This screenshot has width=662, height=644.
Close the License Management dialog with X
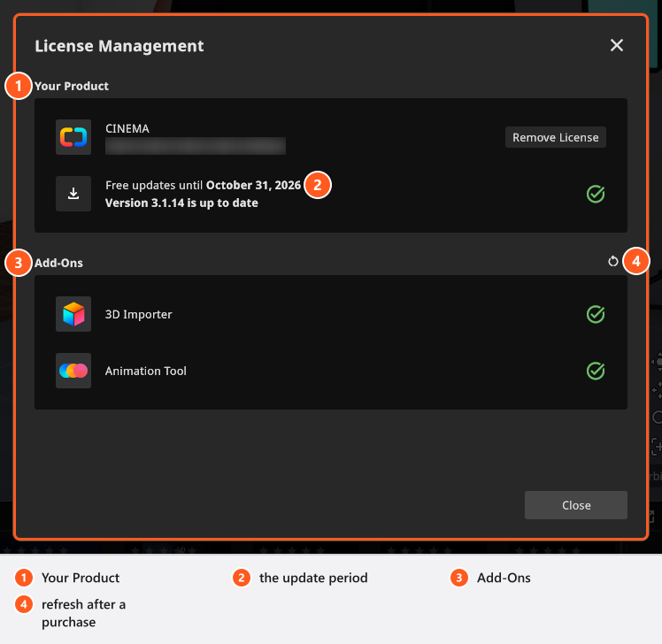[616, 45]
